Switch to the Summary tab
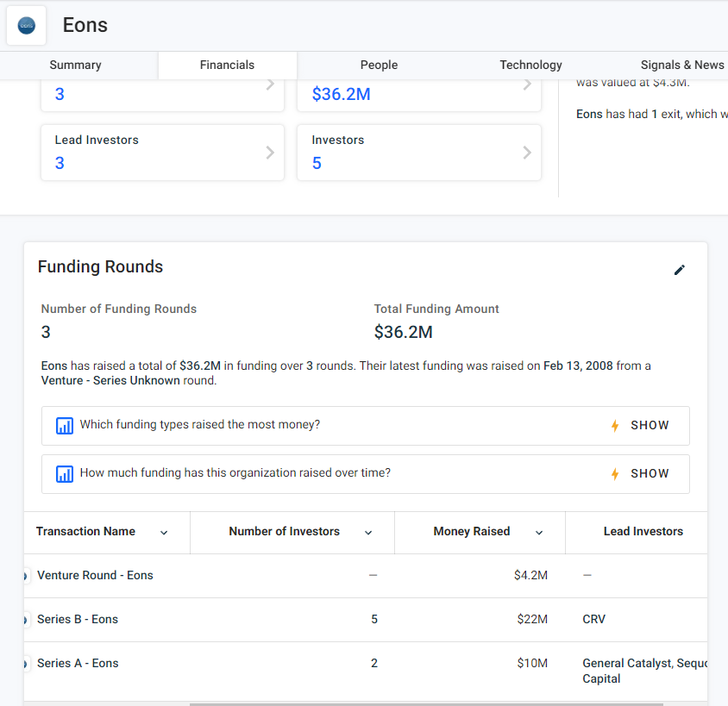728x706 pixels. (x=75, y=65)
